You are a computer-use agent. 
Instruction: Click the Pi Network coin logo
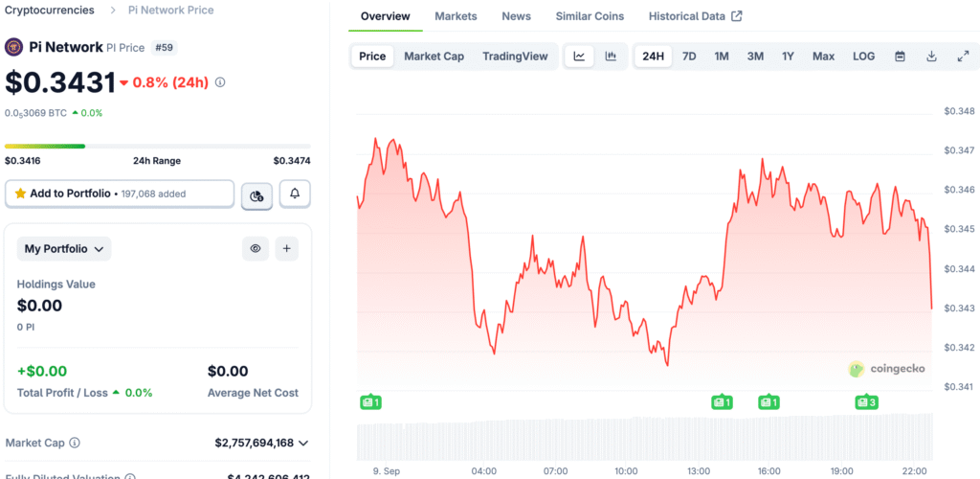pyautogui.click(x=13, y=47)
